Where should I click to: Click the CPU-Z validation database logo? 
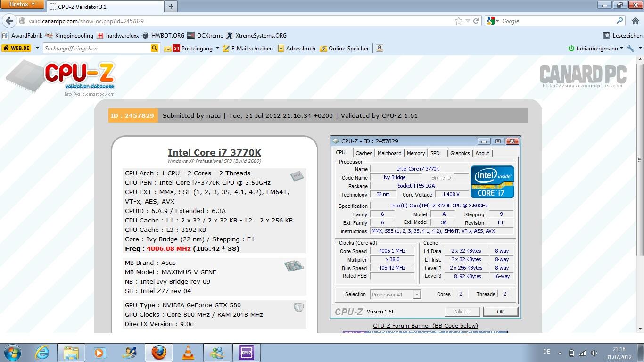(x=60, y=77)
